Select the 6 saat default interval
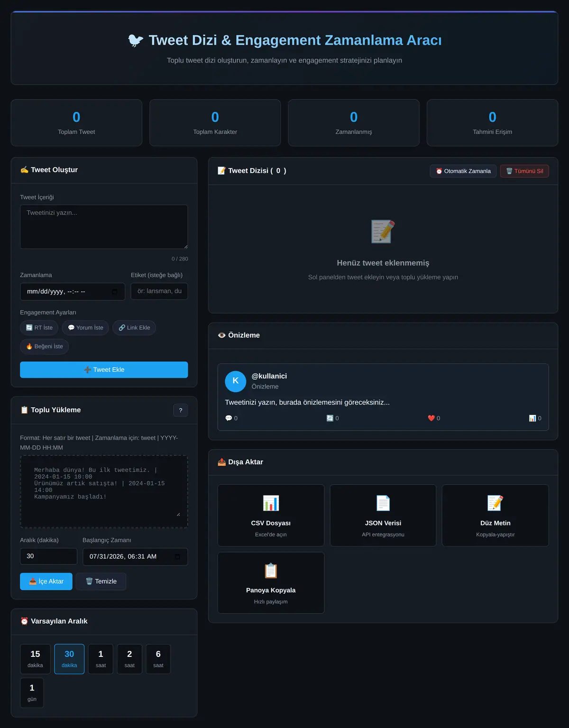569x728 pixels. click(158, 659)
